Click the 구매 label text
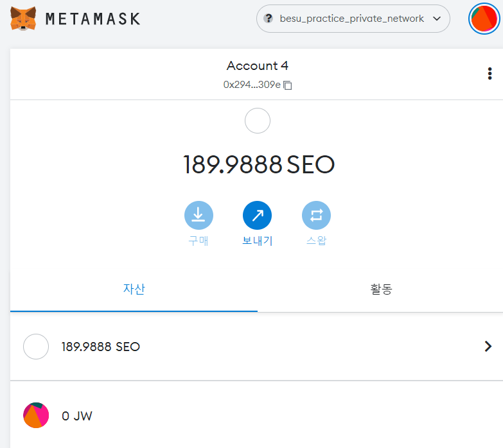The height and width of the screenshot is (448, 503). coord(199,240)
